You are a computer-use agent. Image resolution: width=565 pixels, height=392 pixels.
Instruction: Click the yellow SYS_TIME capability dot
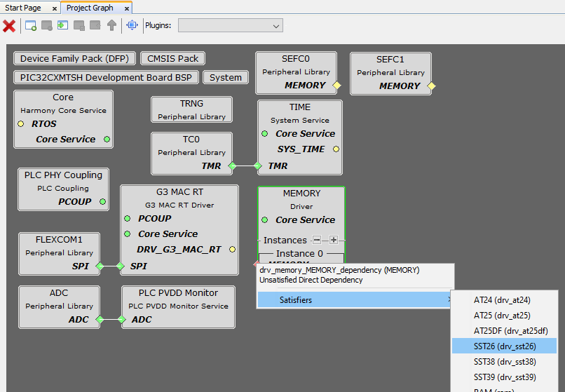336,149
